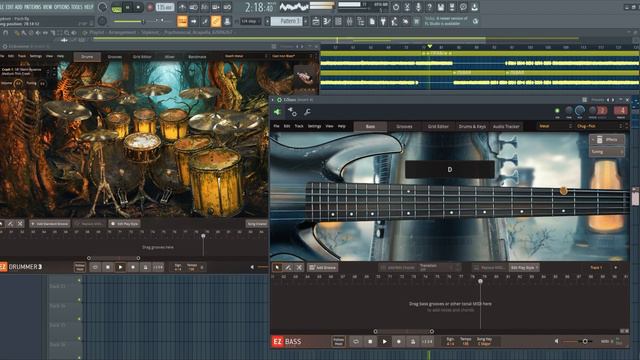Viewport: 640px width, 360px height.
Task: Select the Drums tab in EZdrummer
Action: tap(87, 57)
